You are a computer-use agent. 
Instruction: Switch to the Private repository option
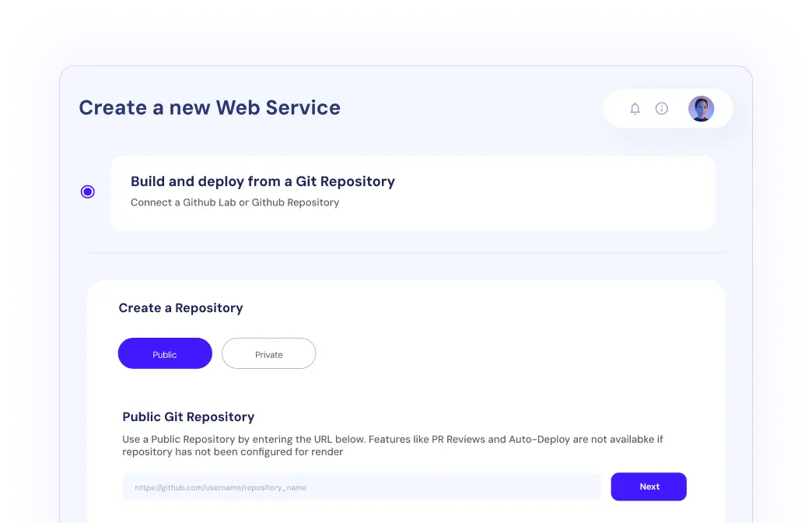point(268,353)
